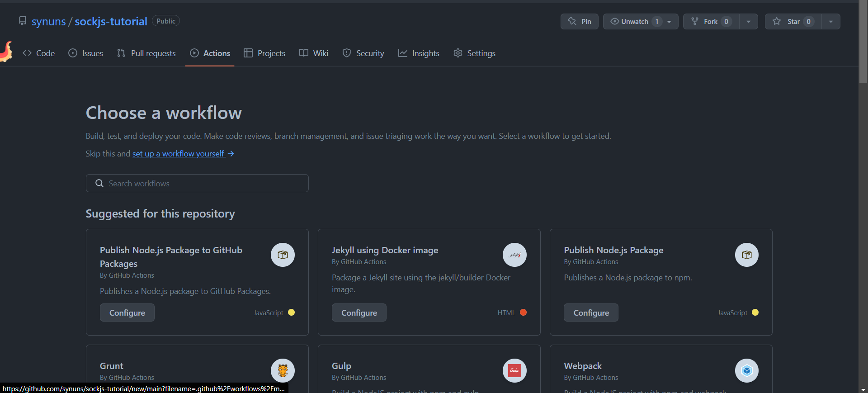Click the graph icon on the Insights tab

point(403,53)
